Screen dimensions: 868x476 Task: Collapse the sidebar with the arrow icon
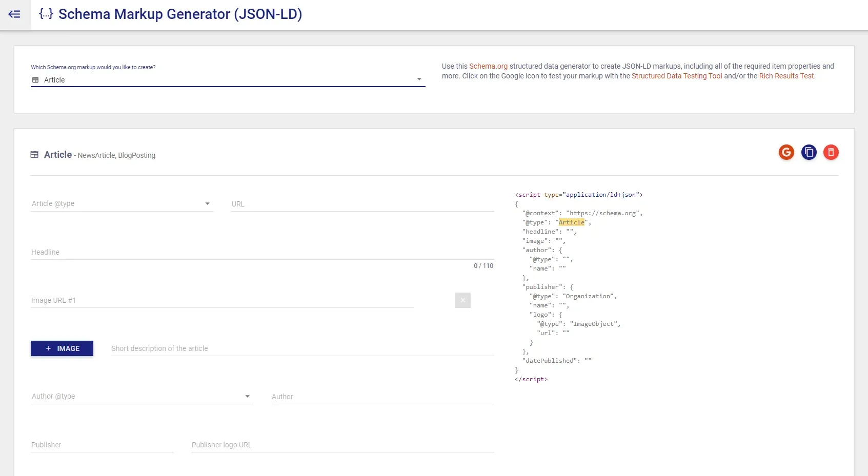click(14, 14)
